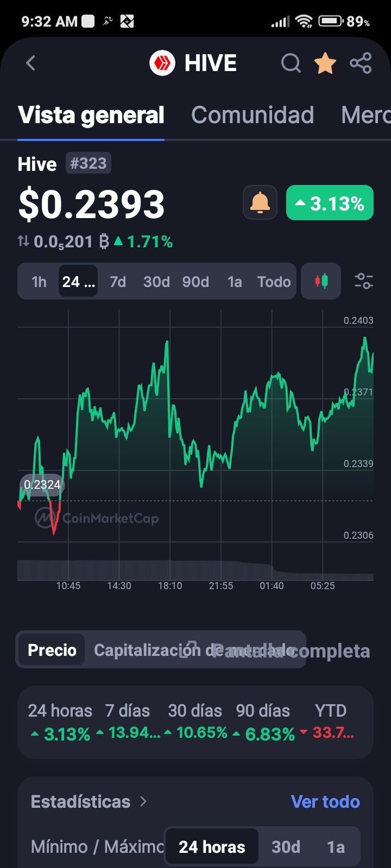The height and width of the screenshot is (868, 391).
Task: Open the partially visible Mercados tab
Action: (365, 115)
